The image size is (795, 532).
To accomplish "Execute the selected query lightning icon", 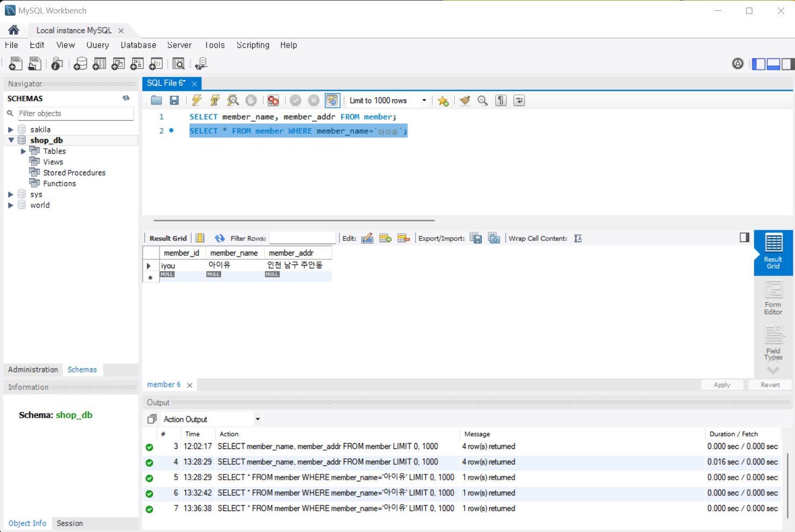I will coord(197,100).
